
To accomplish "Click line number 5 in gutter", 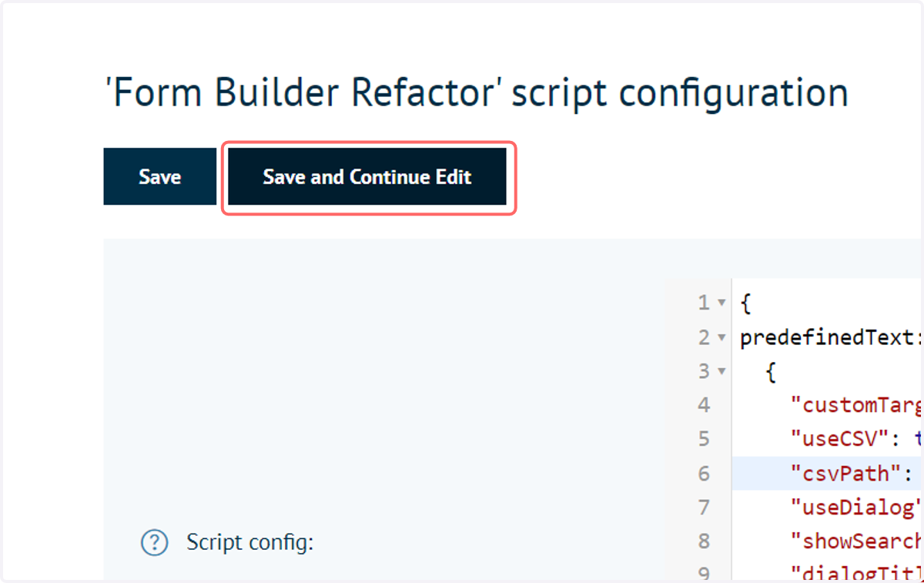I will (704, 439).
